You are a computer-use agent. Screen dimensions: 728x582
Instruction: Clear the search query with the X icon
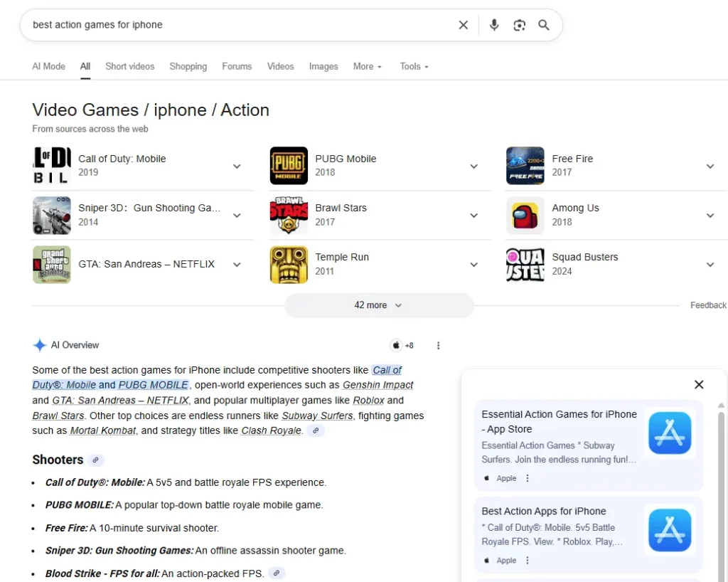tap(463, 25)
